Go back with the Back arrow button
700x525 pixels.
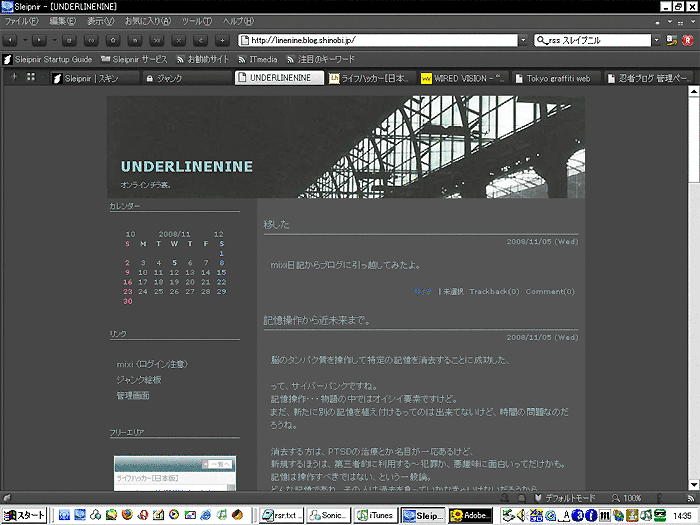[10, 40]
